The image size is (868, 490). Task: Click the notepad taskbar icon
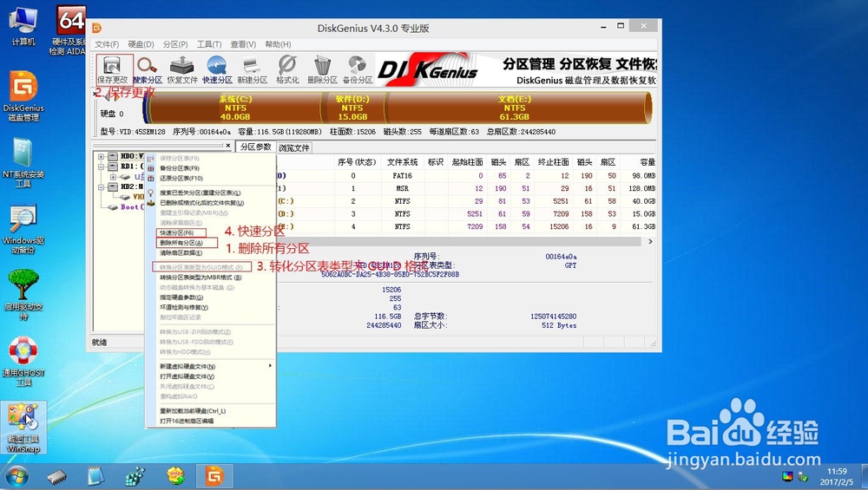click(x=95, y=476)
